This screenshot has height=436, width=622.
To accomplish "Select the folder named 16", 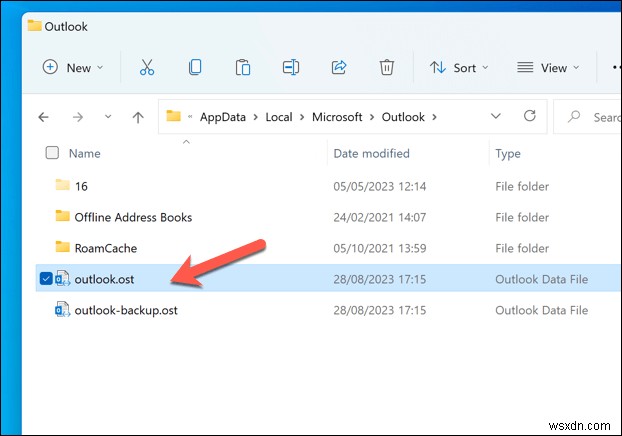I will pyautogui.click(x=81, y=186).
